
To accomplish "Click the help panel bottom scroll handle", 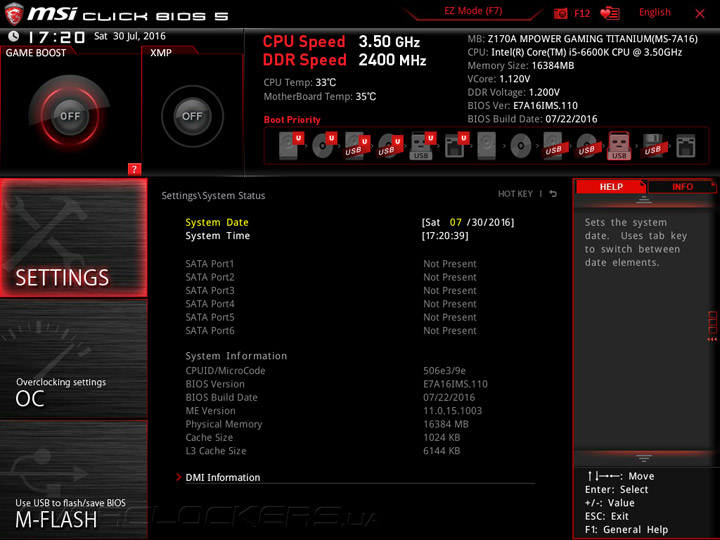I will click(x=644, y=458).
